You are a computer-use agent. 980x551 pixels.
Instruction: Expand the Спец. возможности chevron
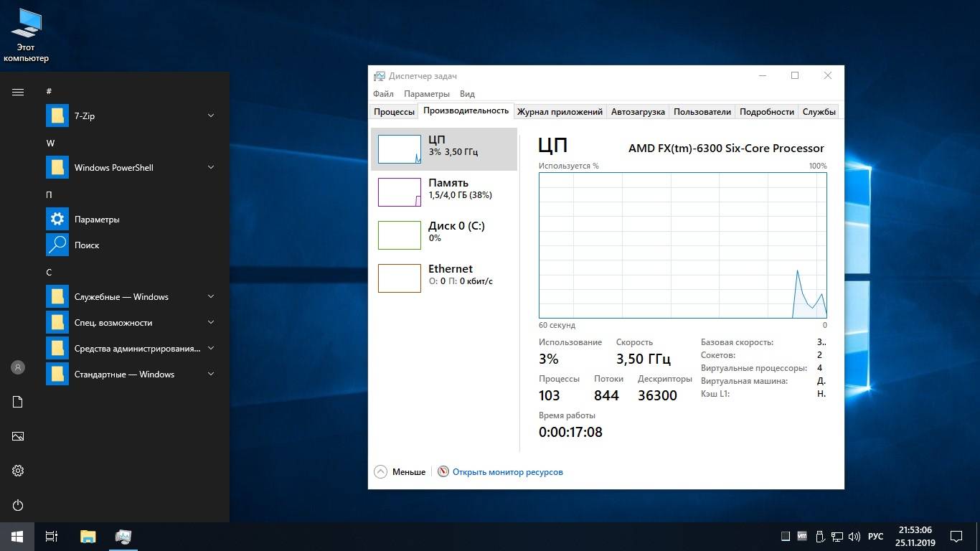[211, 322]
